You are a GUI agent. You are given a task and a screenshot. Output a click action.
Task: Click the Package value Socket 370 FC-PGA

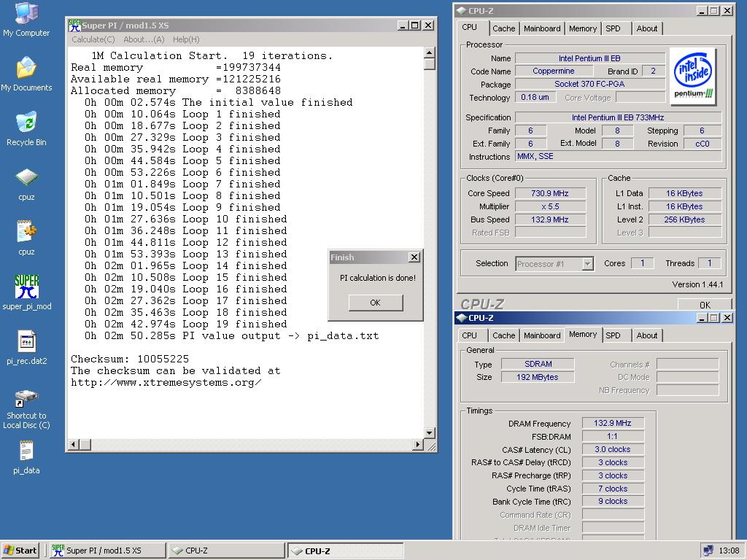coord(589,84)
